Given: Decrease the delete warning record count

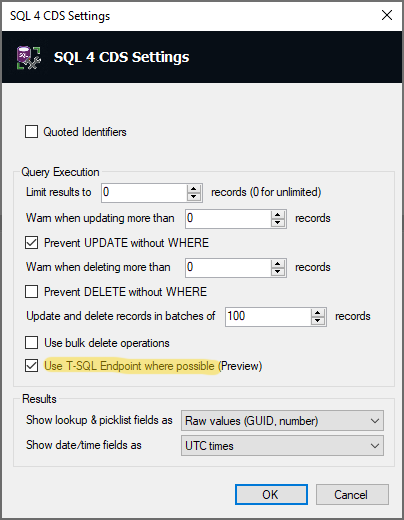Looking at the screenshot, I should [278, 272].
